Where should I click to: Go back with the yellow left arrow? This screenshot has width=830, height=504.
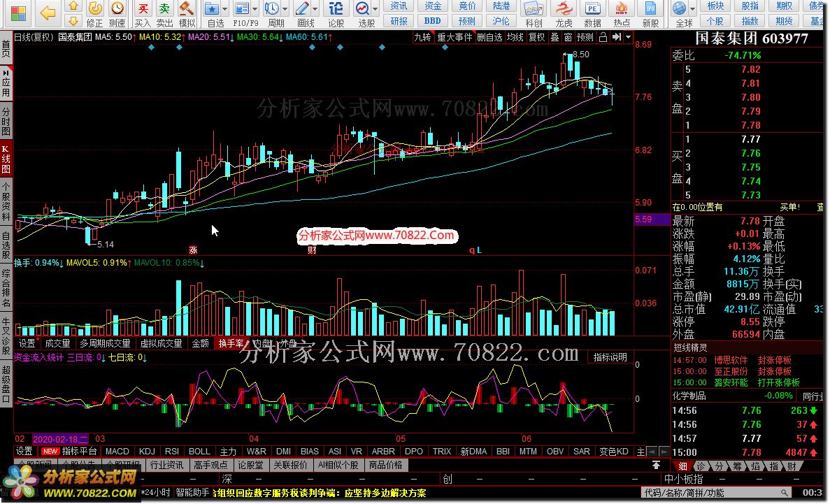pyautogui.click(x=47, y=13)
